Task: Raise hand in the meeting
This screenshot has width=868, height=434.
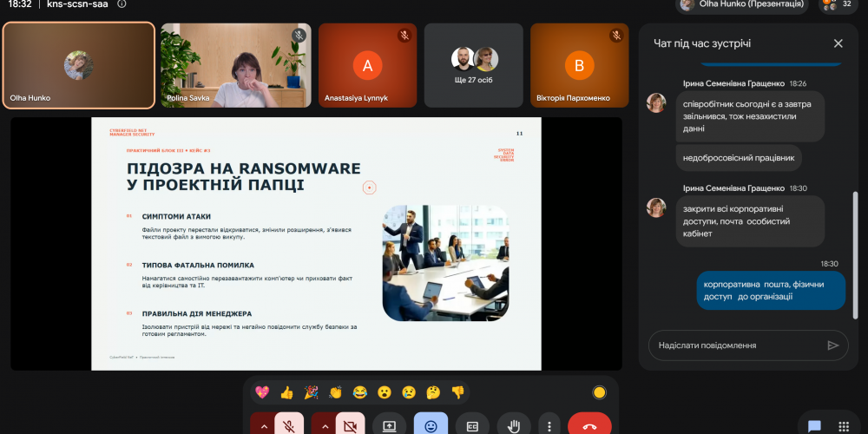Action: coord(514,425)
